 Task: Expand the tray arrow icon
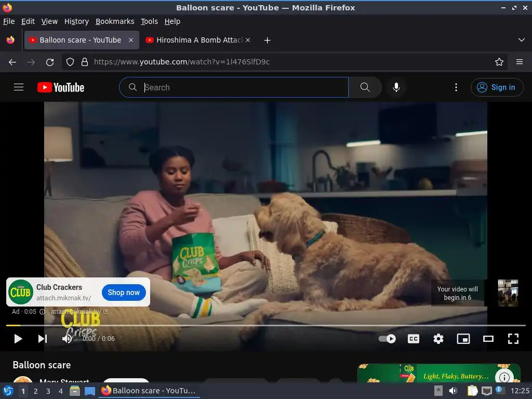click(x=438, y=391)
